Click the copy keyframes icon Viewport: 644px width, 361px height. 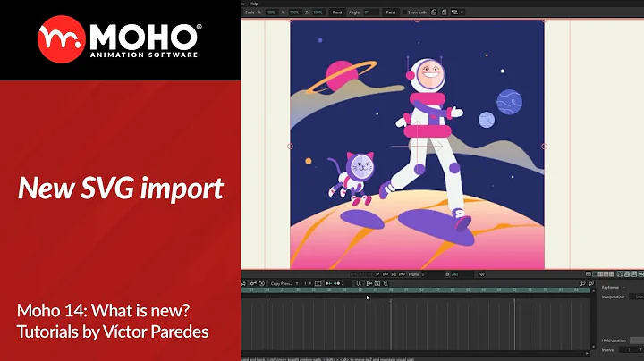coord(377,283)
